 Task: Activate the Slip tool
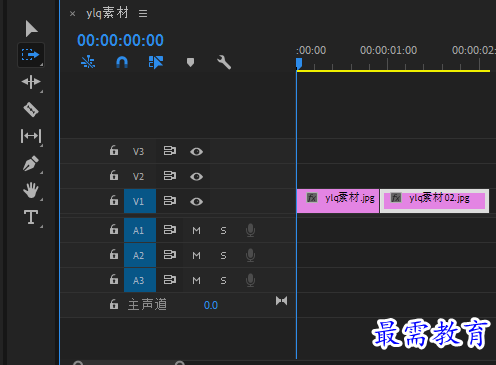pos(31,136)
